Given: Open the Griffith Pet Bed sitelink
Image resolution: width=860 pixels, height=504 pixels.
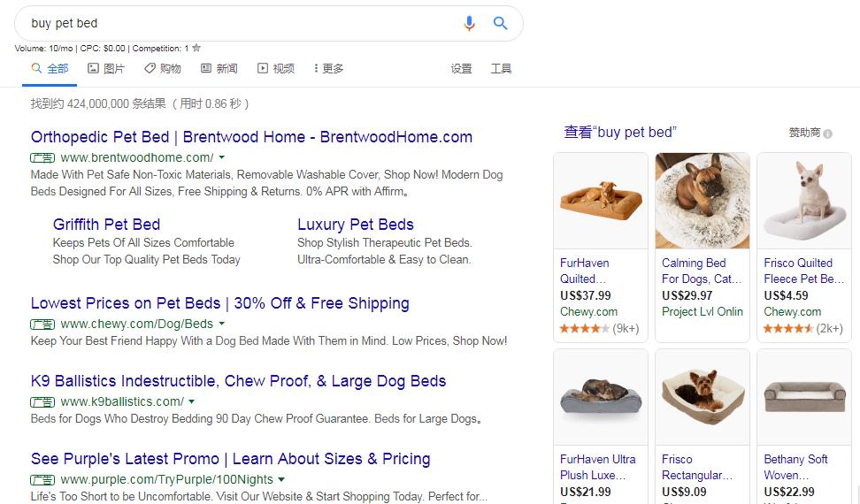Looking at the screenshot, I should 106,225.
